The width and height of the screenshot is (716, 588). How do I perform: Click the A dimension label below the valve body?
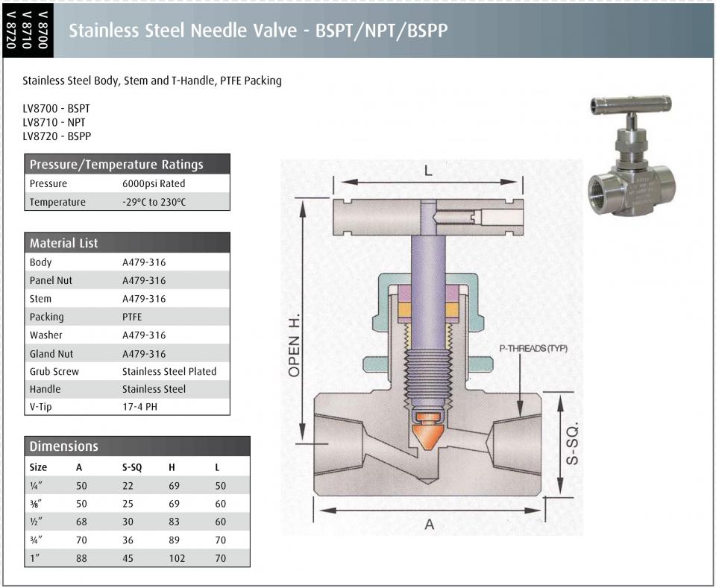[430, 525]
